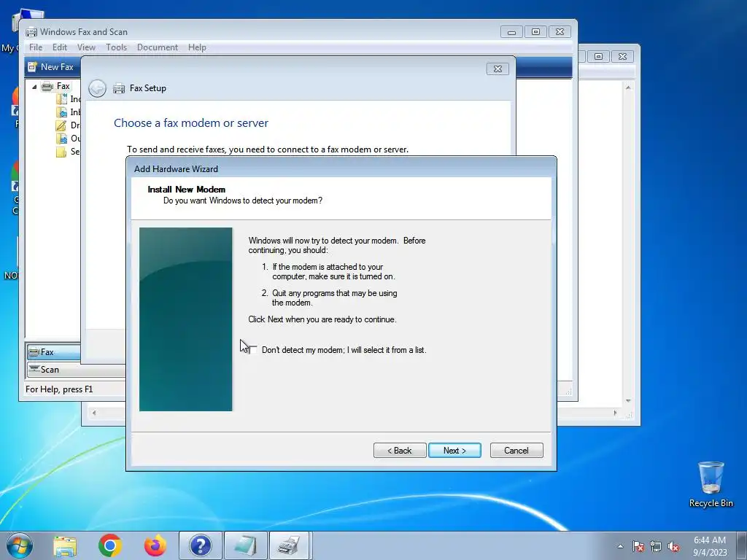Close the Fax Setup dialog
Image resolution: width=747 pixels, height=560 pixels.
(498, 69)
